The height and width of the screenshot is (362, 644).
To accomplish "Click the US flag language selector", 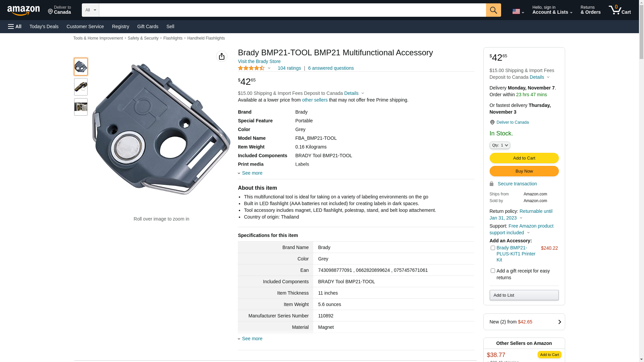I will pyautogui.click(x=518, y=11).
